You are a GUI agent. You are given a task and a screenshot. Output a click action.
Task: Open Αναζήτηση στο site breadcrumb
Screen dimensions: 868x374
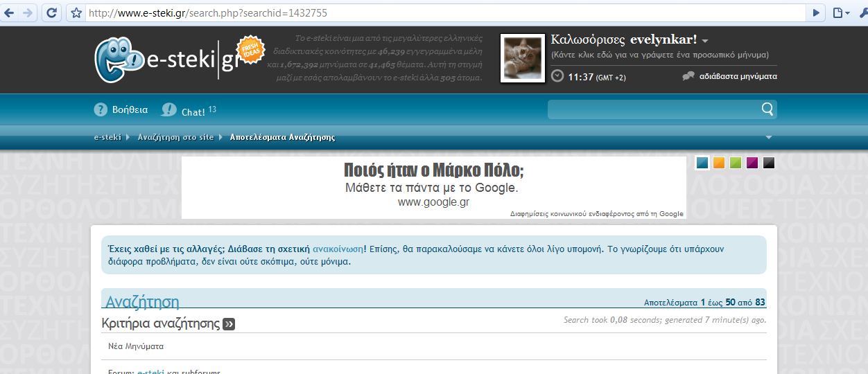coord(175,137)
